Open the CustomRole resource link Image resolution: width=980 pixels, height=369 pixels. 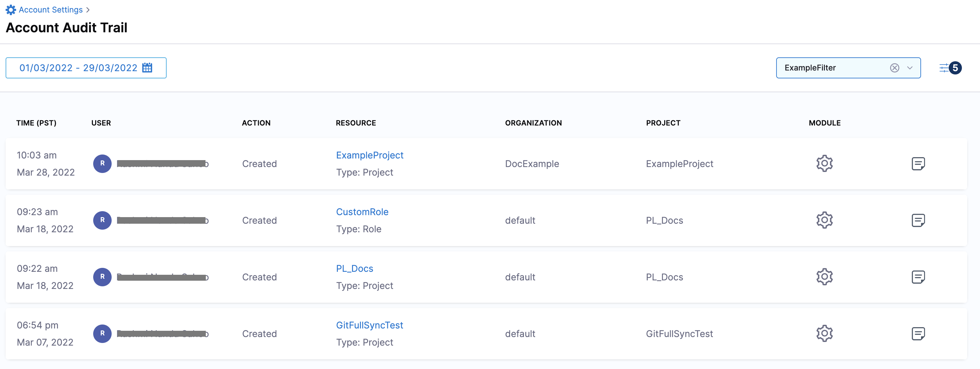[x=362, y=212]
